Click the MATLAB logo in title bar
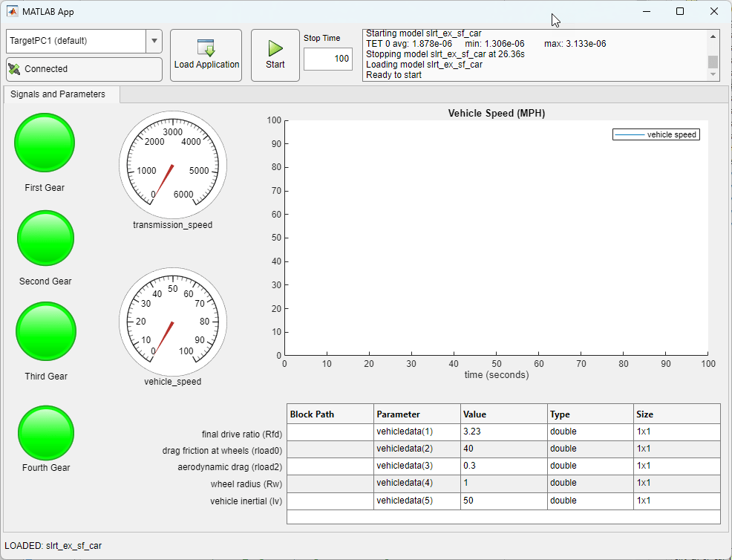Image resolution: width=732 pixels, height=560 pixels. point(13,12)
